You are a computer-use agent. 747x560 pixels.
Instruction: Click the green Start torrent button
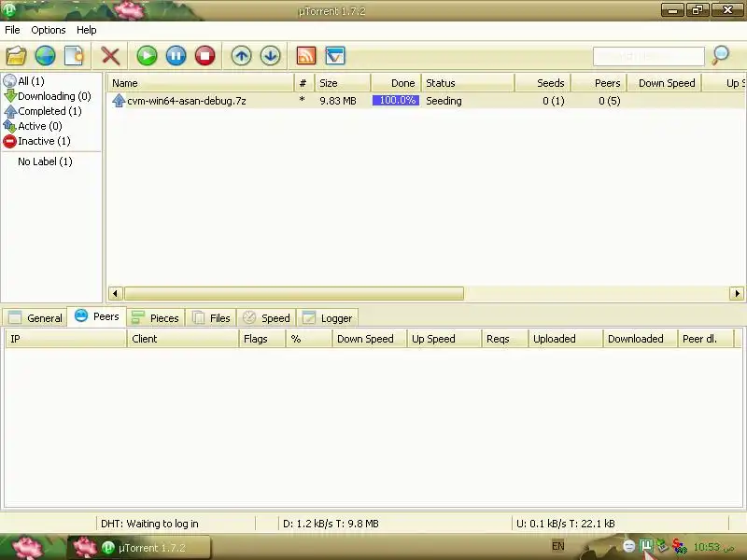[147, 56]
